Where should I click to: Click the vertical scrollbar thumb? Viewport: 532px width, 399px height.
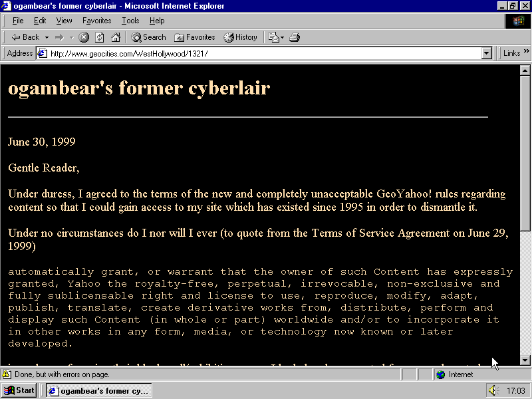click(x=525, y=153)
